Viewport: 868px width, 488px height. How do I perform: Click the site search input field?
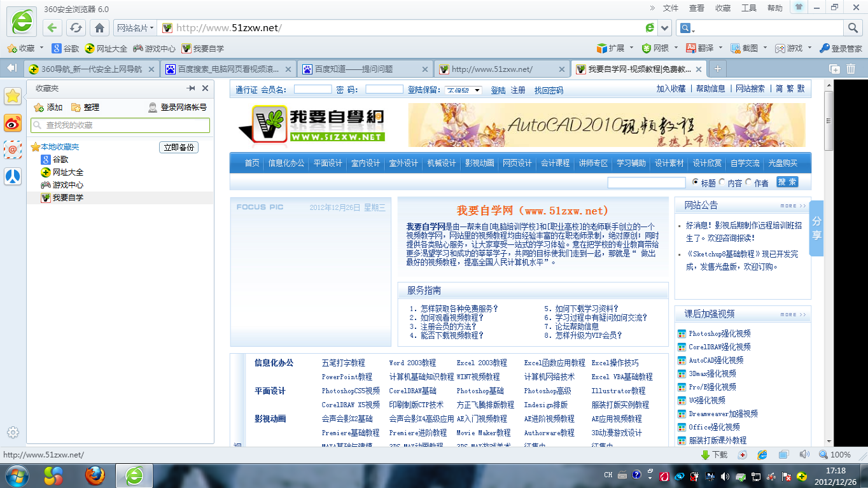tap(647, 183)
